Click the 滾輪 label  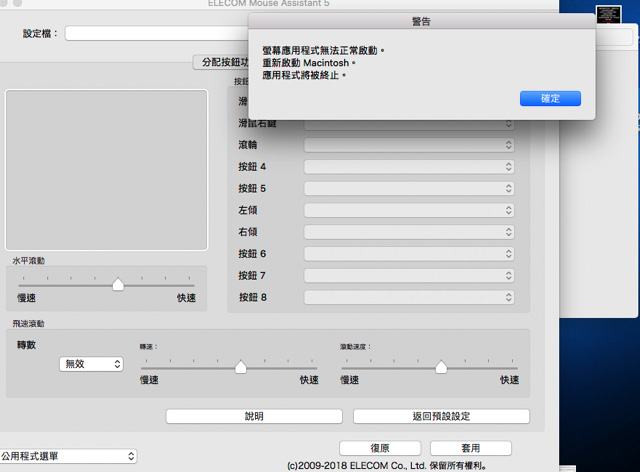click(x=248, y=145)
